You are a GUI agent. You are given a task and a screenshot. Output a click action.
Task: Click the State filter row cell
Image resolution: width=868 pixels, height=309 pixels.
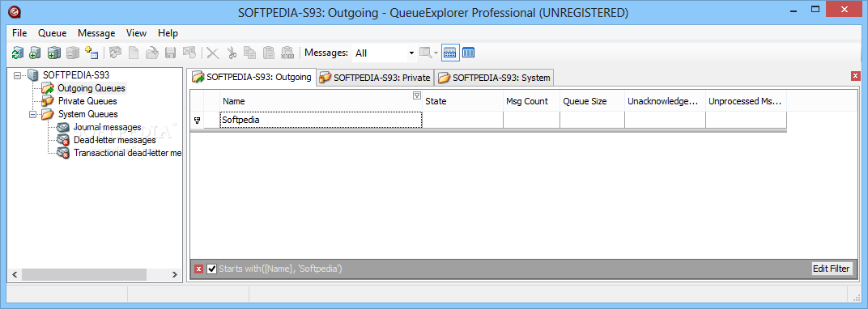pyautogui.click(x=463, y=120)
